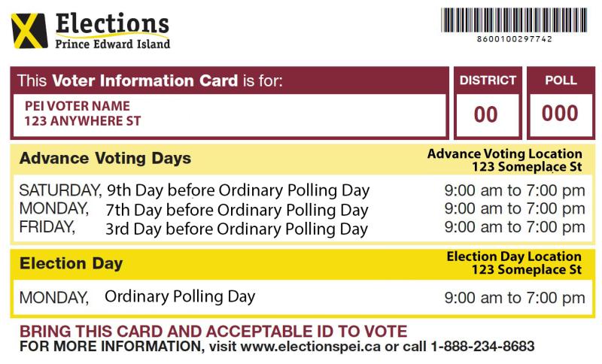The width and height of the screenshot is (602, 364).
Task: Click the Election Day Location address
Action: (527, 270)
